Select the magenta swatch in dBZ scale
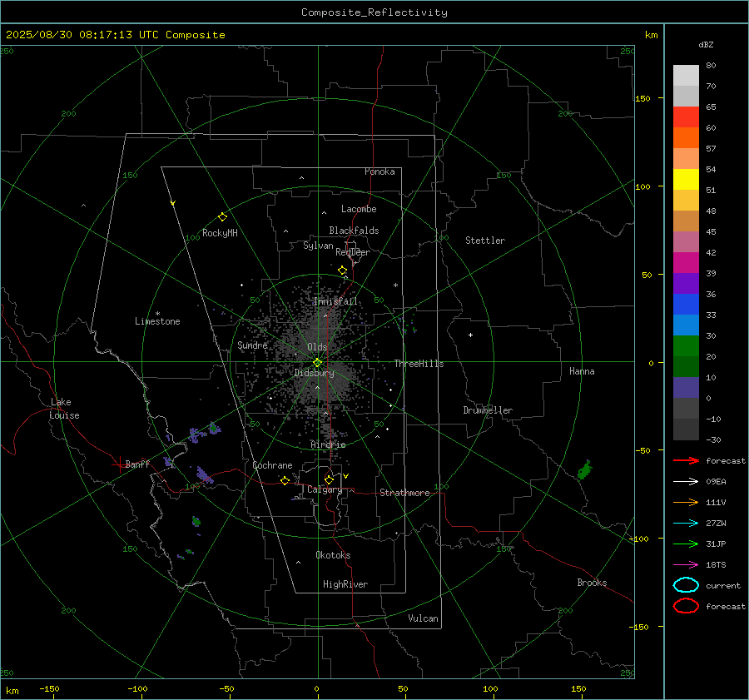This screenshot has width=749, height=700. [686, 263]
